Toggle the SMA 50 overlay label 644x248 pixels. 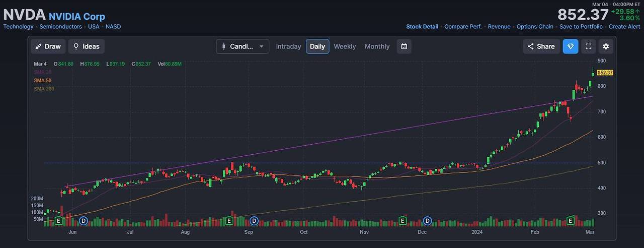(x=42, y=80)
